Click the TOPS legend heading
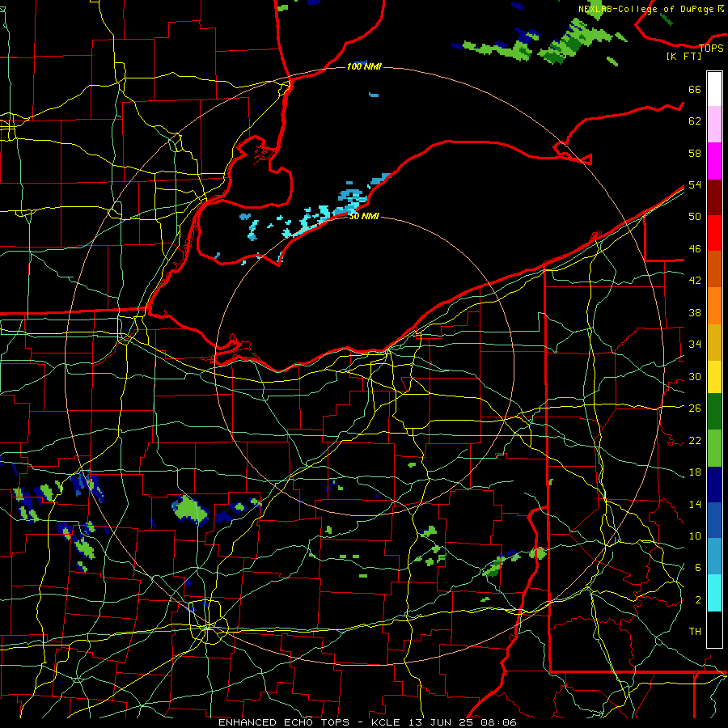The image size is (728, 728). [x=711, y=48]
